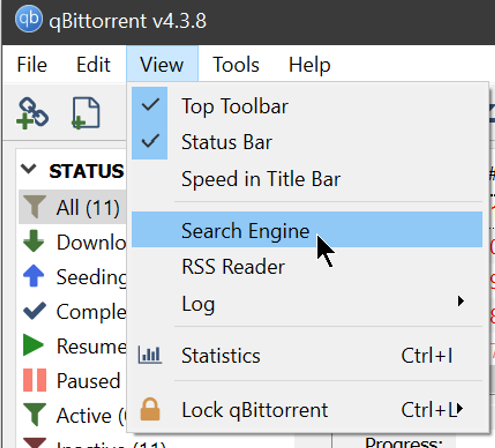Close the View menu
The width and height of the screenshot is (495, 448).
162,64
